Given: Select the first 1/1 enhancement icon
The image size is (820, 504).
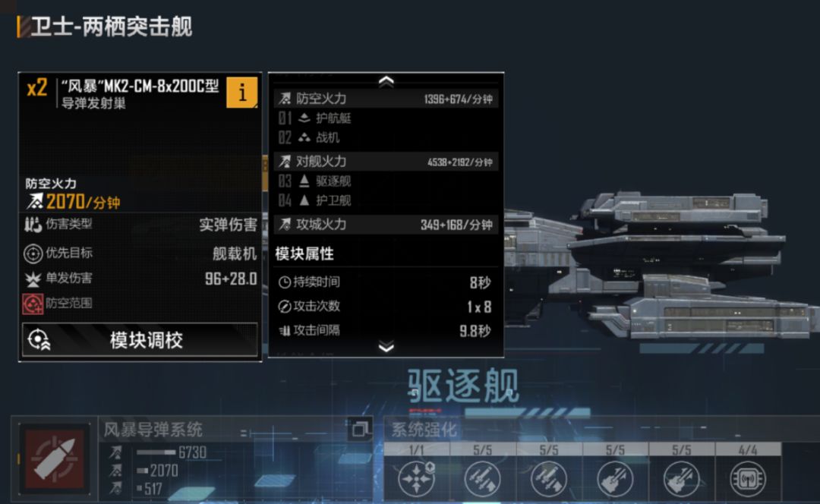Looking at the screenshot, I should 416,478.
